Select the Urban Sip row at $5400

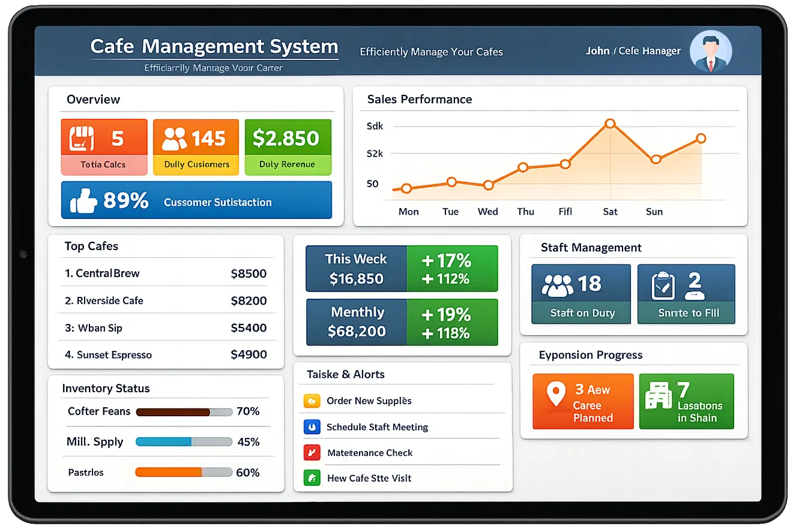[166, 327]
